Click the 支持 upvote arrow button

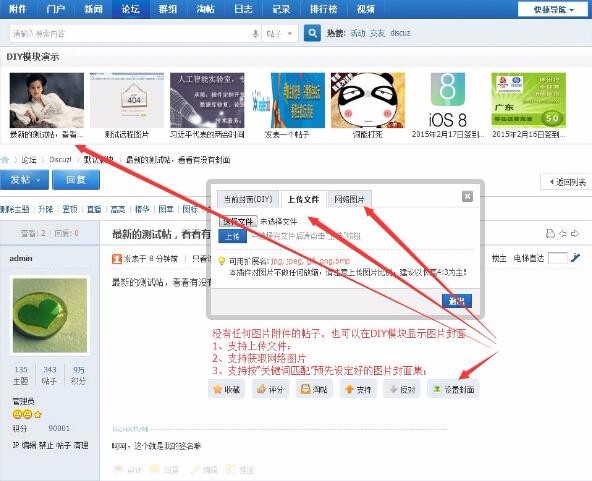tap(358, 389)
